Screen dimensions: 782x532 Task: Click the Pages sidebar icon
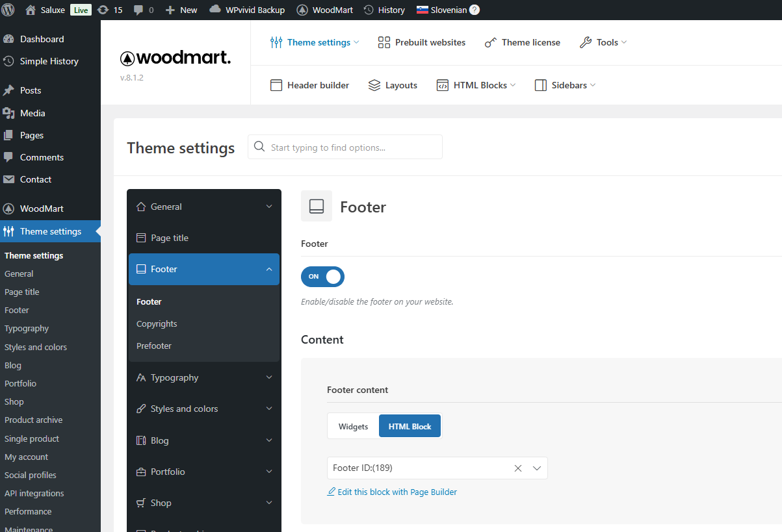8,135
